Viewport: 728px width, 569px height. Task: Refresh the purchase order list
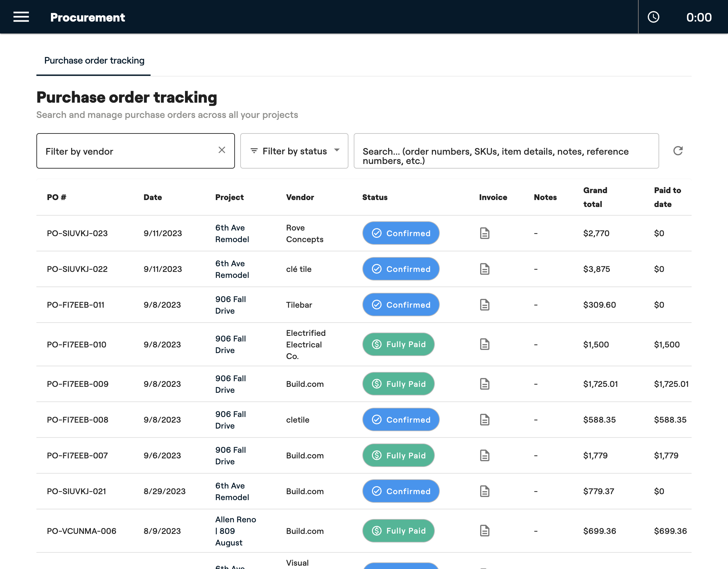point(678,151)
